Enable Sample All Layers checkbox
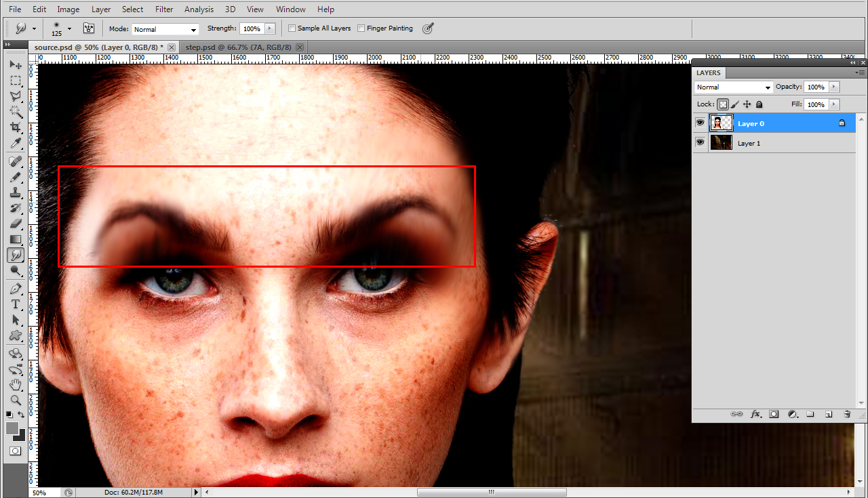The height and width of the screenshot is (498, 868). click(292, 28)
